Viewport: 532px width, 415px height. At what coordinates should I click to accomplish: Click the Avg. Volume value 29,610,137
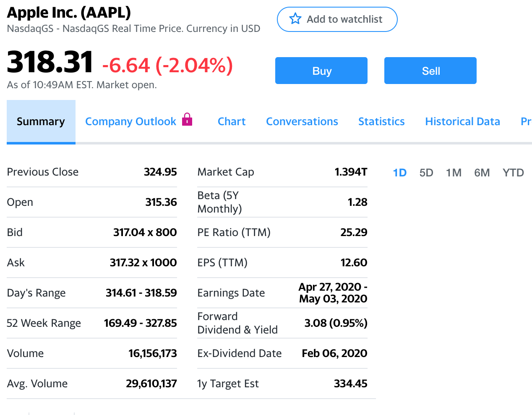tap(151, 383)
